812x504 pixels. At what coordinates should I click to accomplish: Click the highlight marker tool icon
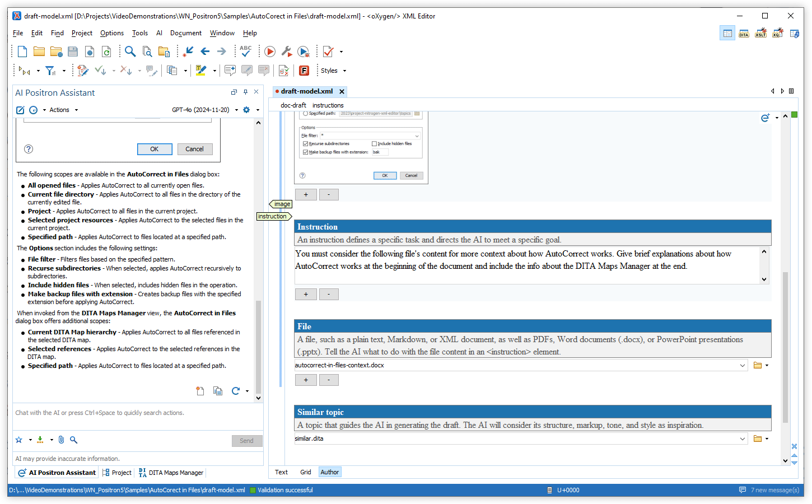(x=200, y=71)
